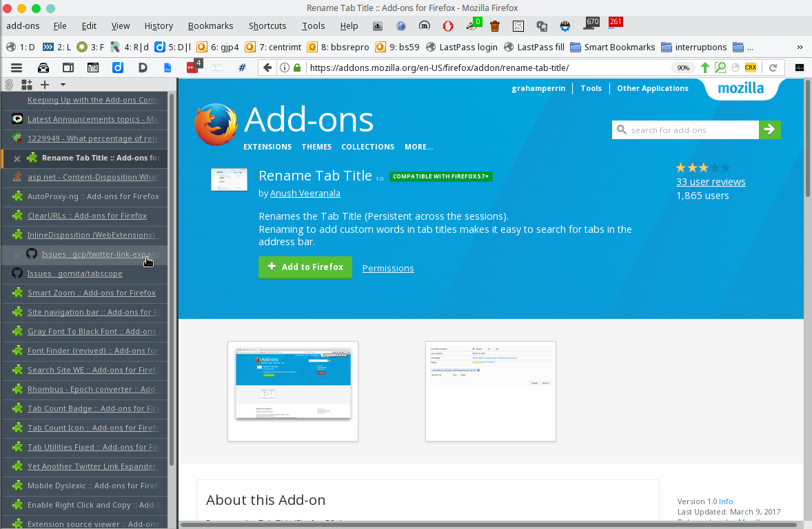The width and height of the screenshot is (812, 529).
Task: Open the second add-on screenshot thumbnail
Action: point(491,391)
